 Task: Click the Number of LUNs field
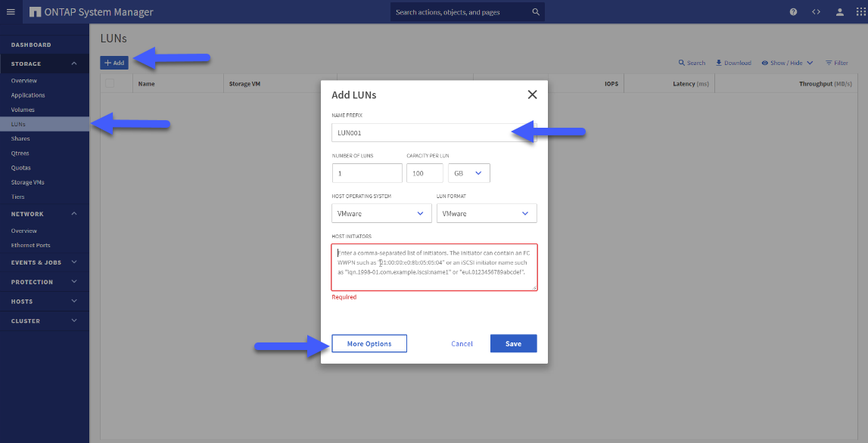(x=367, y=173)
